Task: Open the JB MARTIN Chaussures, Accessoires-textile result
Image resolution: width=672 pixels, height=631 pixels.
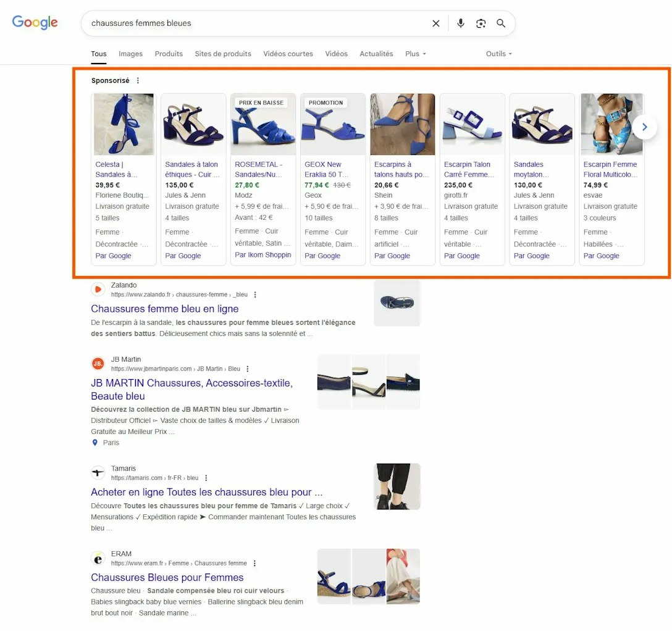Action: point(191,390)
